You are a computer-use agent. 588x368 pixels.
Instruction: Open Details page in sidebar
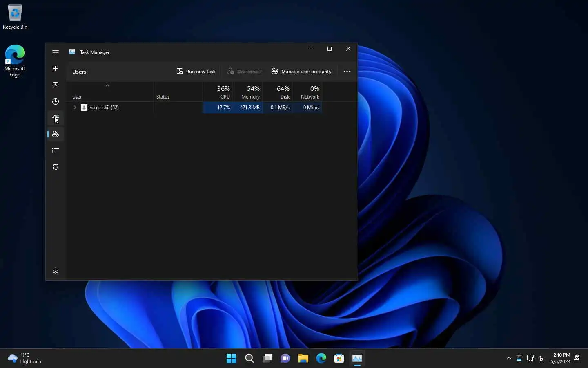click(56, 150)
